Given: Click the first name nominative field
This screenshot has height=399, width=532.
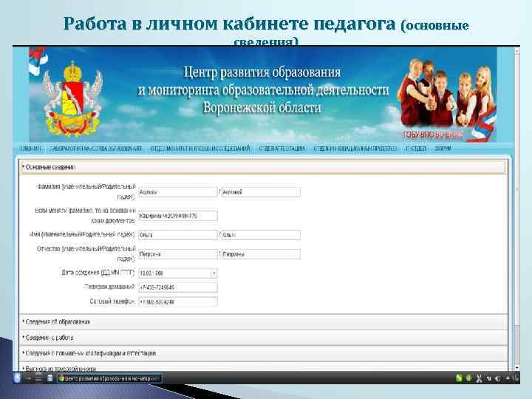Looking at the screenshot, I should click(177, 235).
